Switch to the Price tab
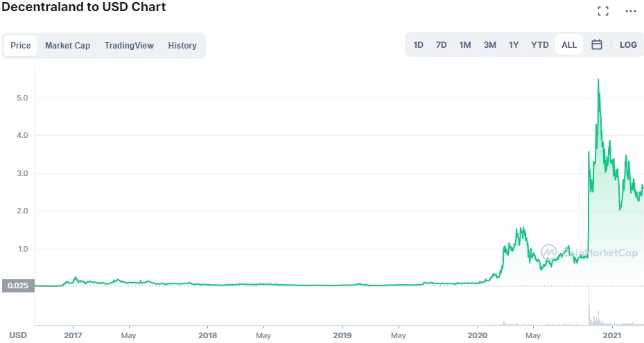644x343 pixels. (21, 45)
